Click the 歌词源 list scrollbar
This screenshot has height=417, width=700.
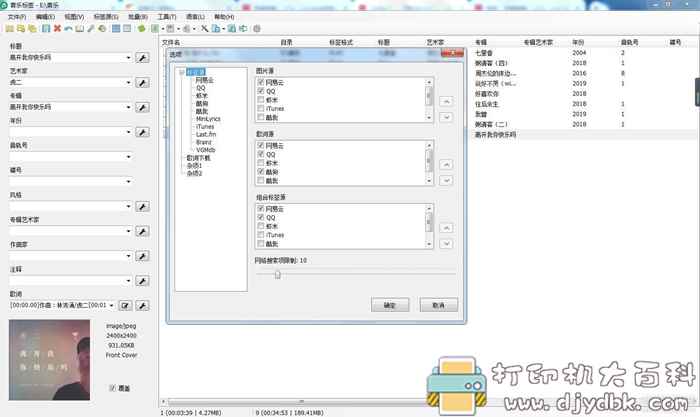click(x=429, y=163)
